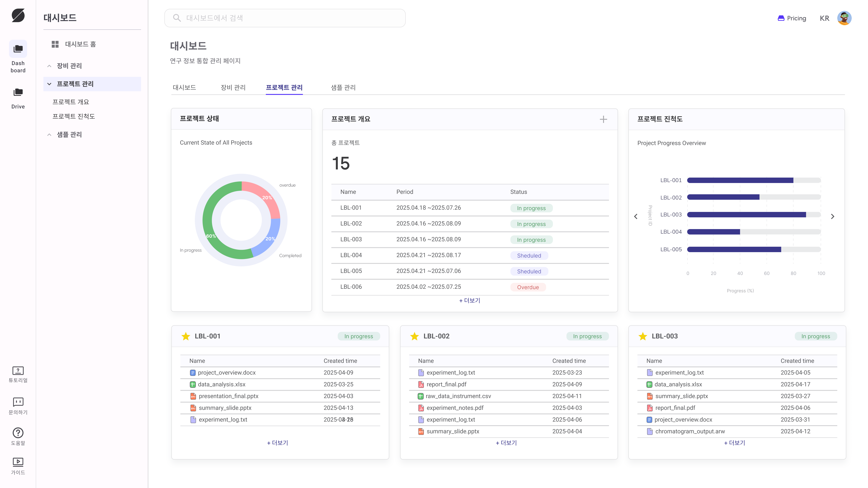Expand the 샘플 관리 sidebar section
The image size is (868, 488).
pos(49,134)
